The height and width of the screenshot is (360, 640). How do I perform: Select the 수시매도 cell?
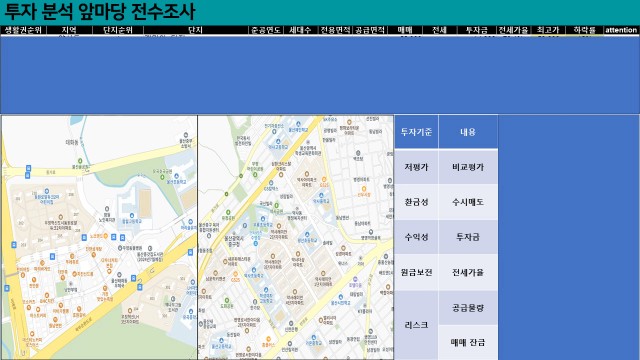point(468,202)
